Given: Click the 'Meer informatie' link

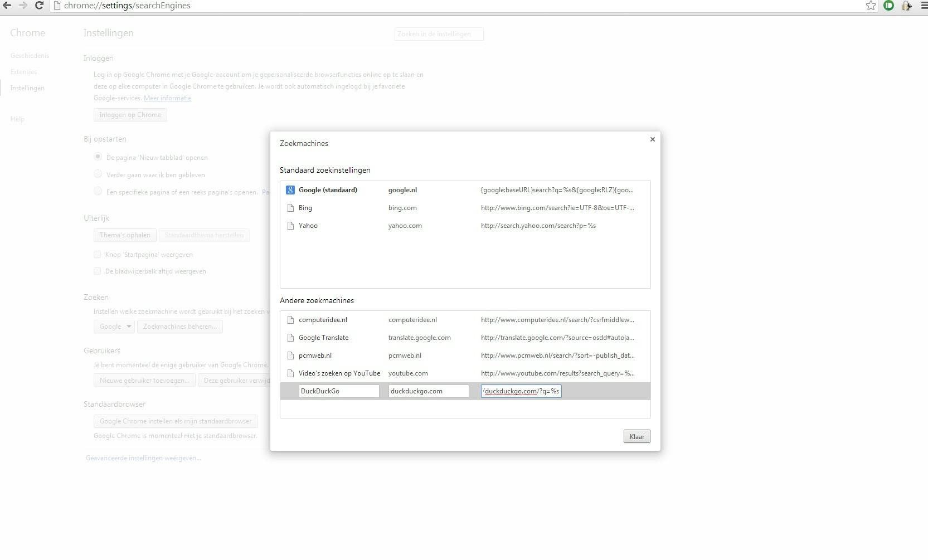Looking at the screenshot, I should tap(167, 98).
